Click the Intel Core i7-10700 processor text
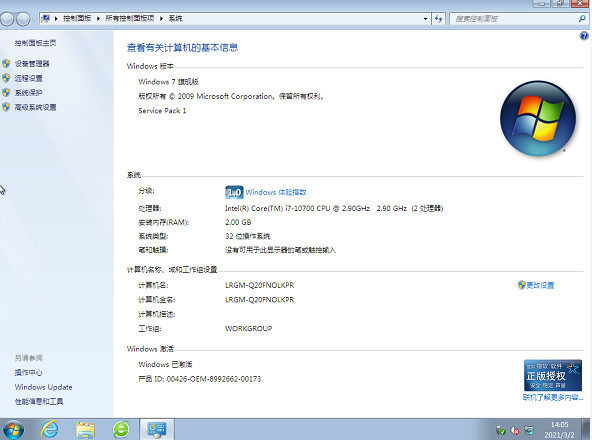 [334, 208]
